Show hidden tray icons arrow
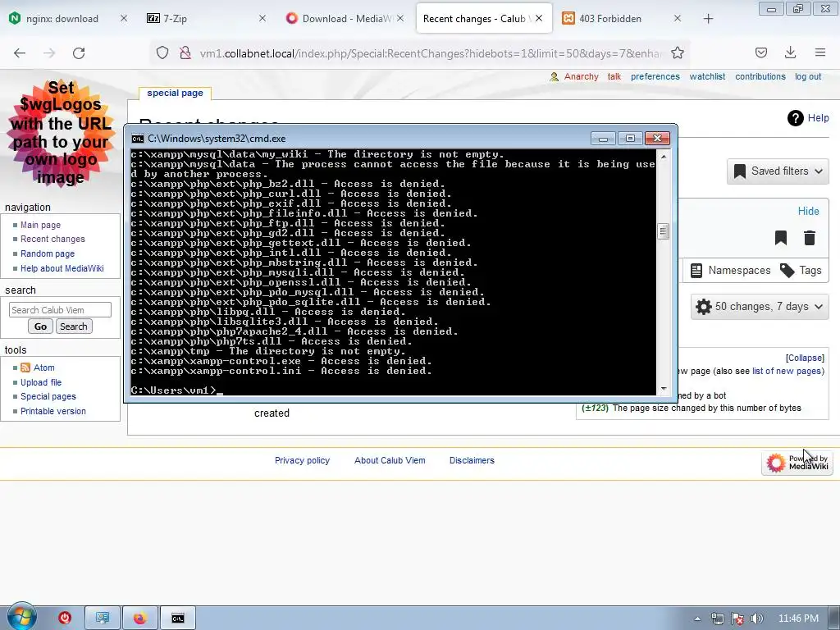The image size is (840, 630). 697,619
